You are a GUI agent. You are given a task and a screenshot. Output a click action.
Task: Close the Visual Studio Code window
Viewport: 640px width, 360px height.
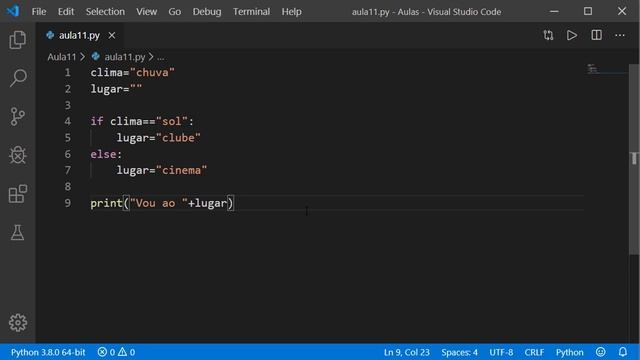click(x=622, y=11)
